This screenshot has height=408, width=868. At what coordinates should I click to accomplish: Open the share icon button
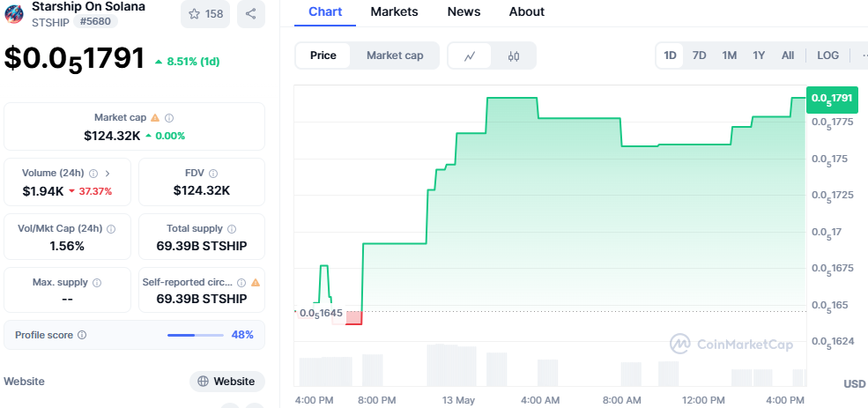click(x=251, y=14)
